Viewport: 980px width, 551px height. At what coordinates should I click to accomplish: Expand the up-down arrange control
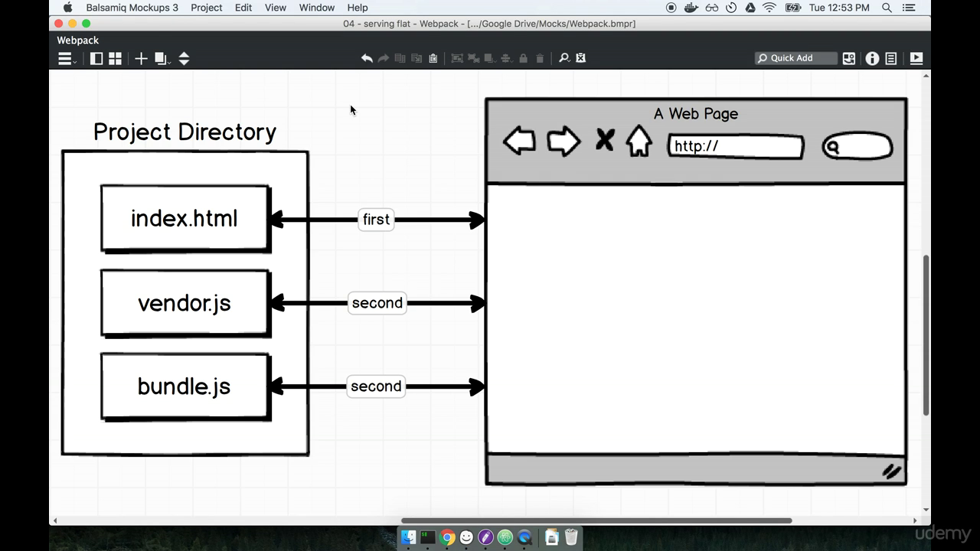[x=185, y=58]
